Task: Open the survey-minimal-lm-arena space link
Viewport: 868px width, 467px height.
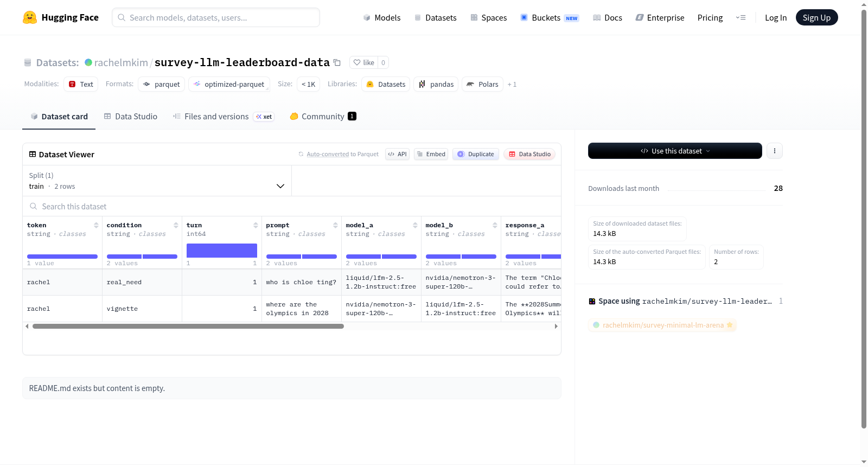Action: pyautogui.click(x=663, y=325)
